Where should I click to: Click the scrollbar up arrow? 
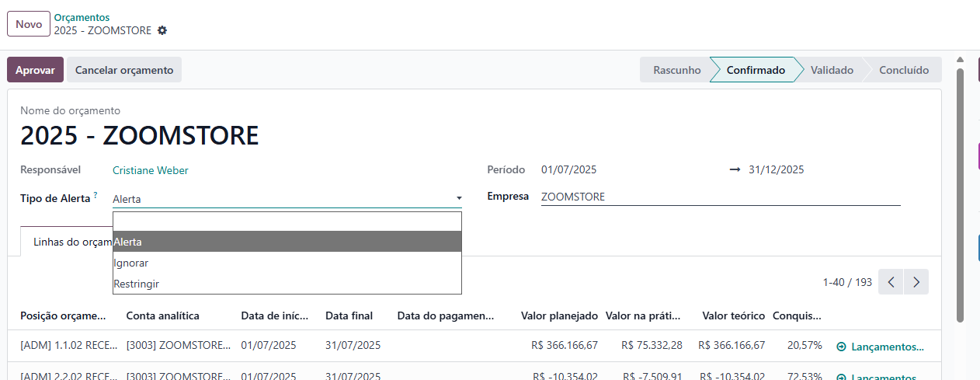(x=961, y=61)
